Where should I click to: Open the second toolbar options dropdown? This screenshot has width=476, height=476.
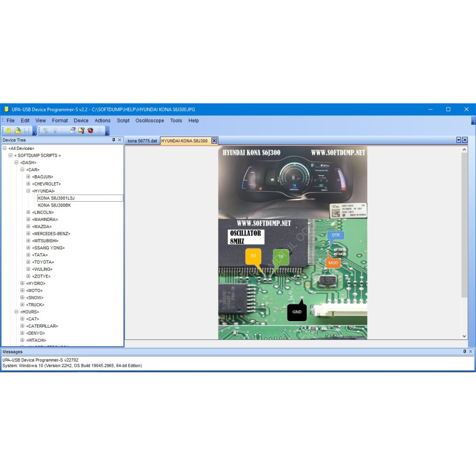(x=108, y=131)
